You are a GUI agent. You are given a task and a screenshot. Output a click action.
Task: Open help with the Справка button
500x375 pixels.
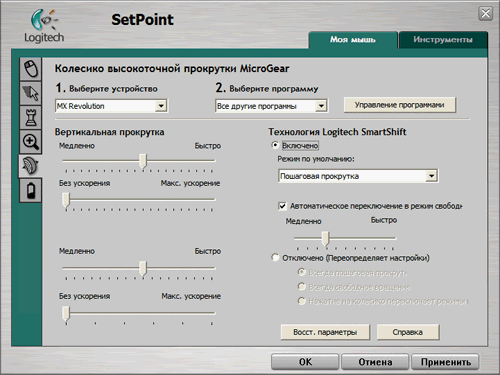408,332
